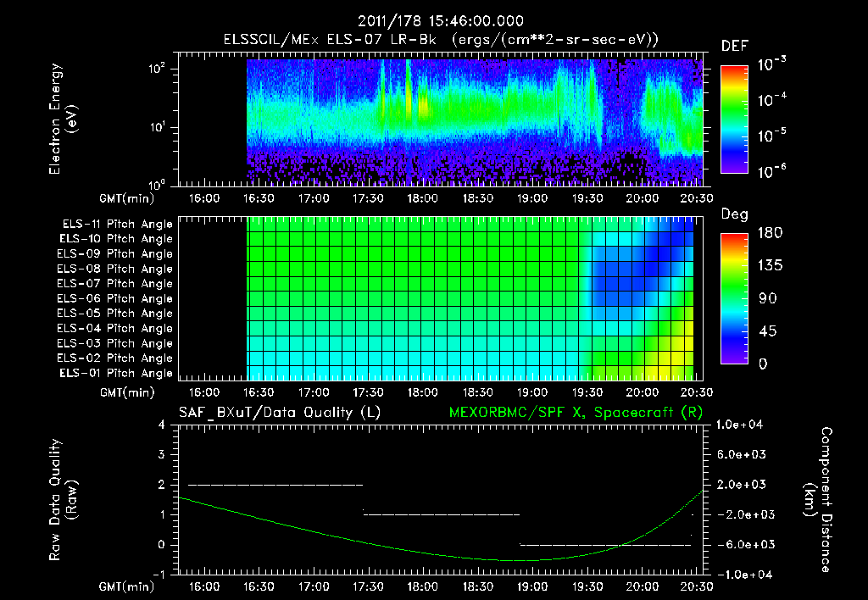
Task: Click the 17:00 tick label under bottom plot
Action: point(314,586)
